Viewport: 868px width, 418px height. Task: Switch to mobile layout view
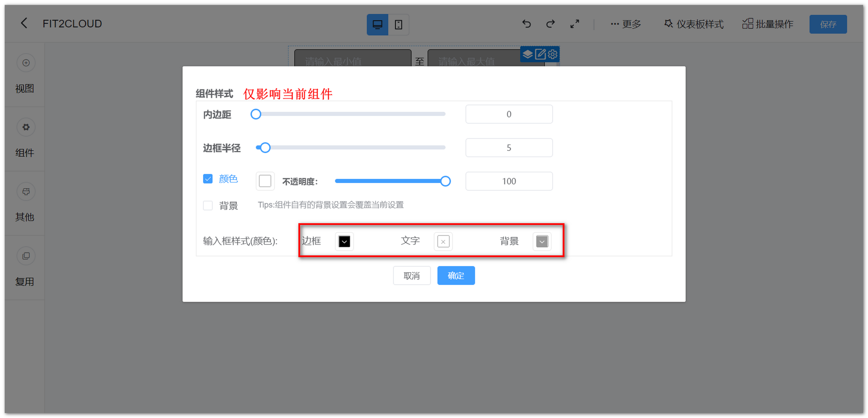pos(399,25)
